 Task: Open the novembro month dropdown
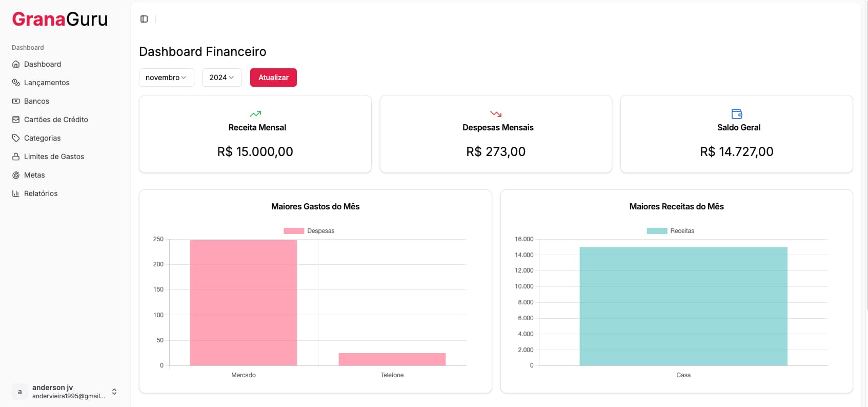click(167, 77)
